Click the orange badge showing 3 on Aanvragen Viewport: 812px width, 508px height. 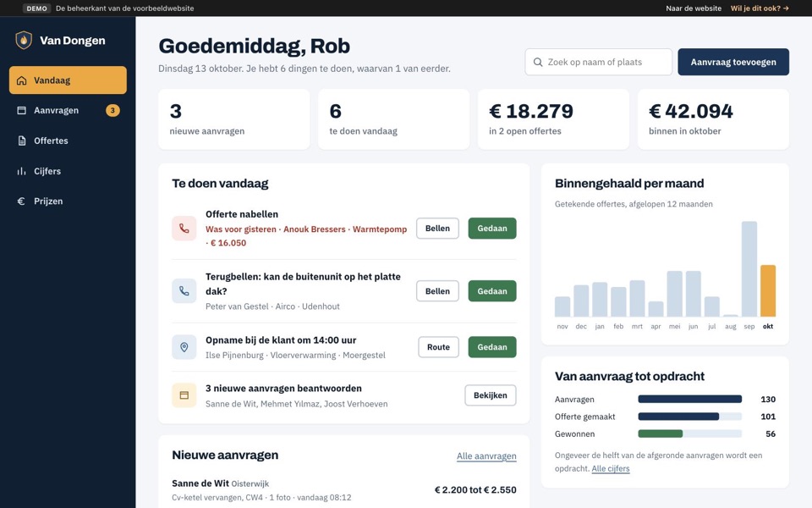coord(112,110)
